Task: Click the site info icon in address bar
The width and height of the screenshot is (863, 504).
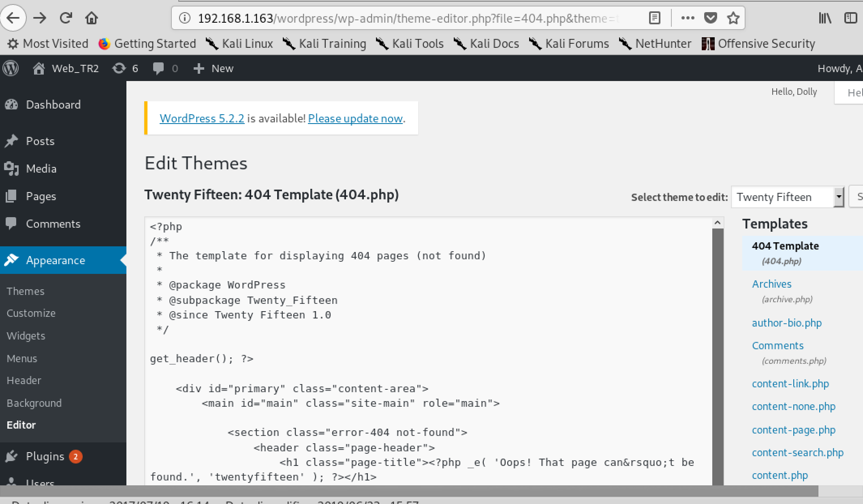Action: coord(185,18)
